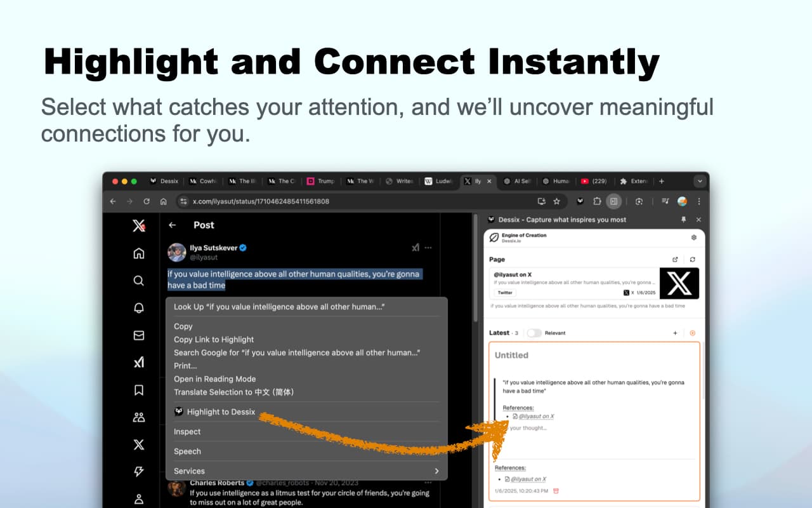The image size is (812, 508).
Task: Click Ilya Sutskever's avatar photo
Action: [176, 252]
